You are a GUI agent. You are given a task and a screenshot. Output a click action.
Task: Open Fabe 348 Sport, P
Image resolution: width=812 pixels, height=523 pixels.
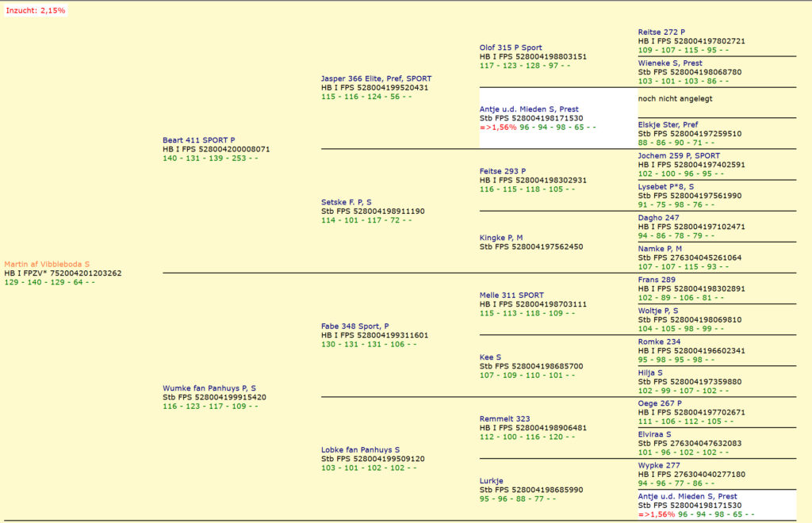pos(354,325)
